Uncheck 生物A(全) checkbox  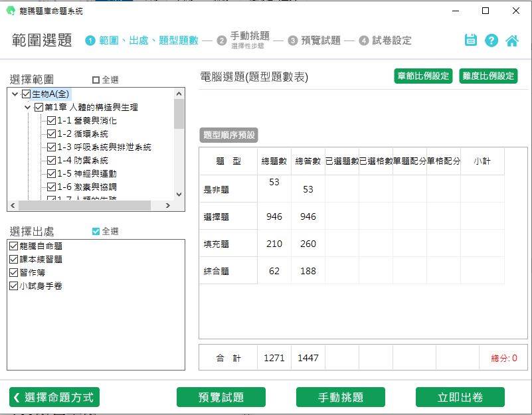(x=26, y=94)
